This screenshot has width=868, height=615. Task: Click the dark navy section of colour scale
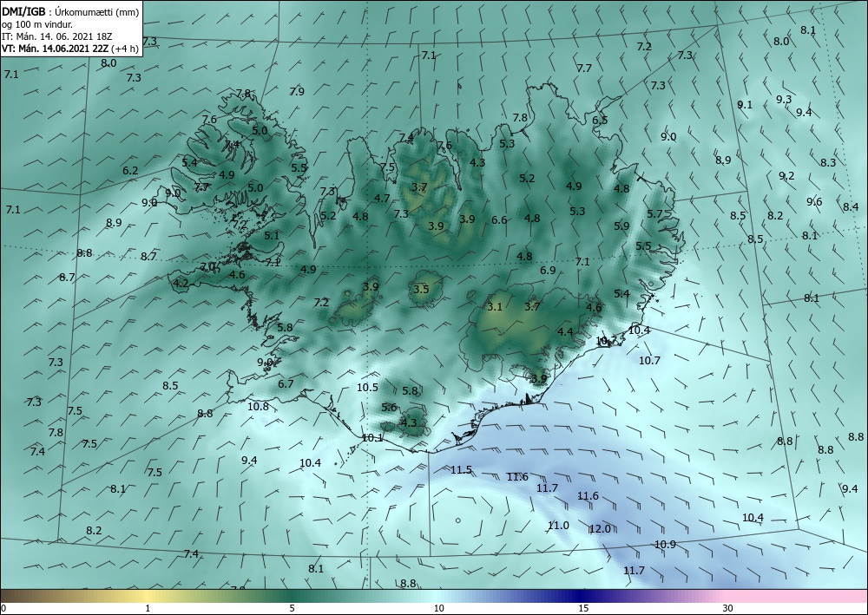click(582, 596)
